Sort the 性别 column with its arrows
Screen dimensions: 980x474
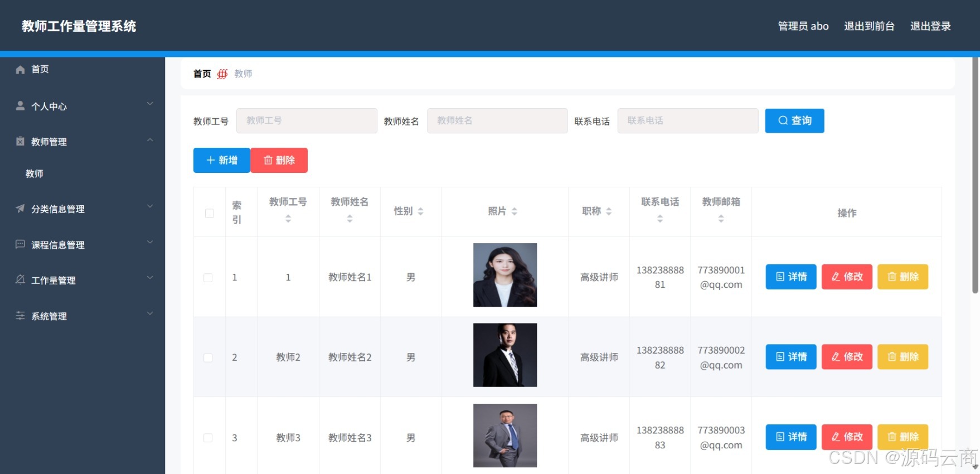(421, 211)
